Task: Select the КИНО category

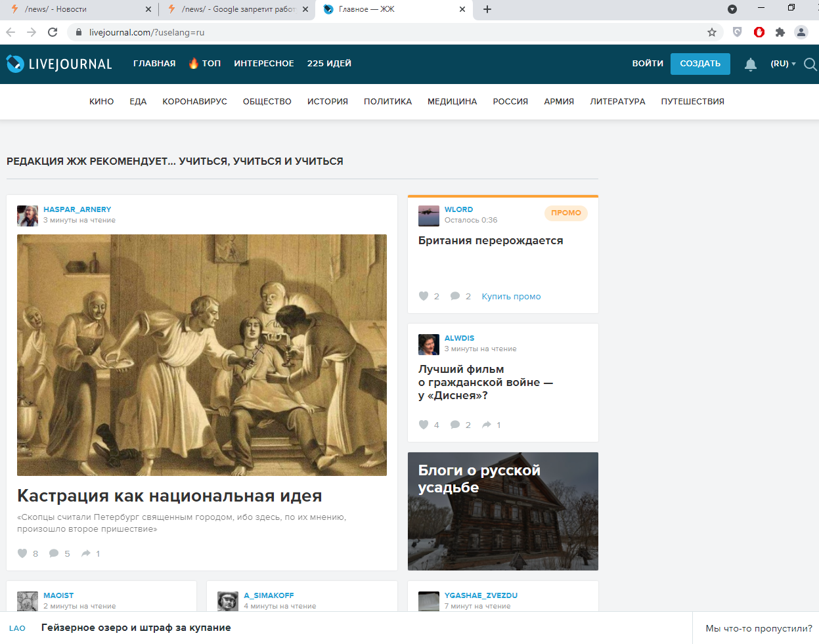Action: [102, 102]
